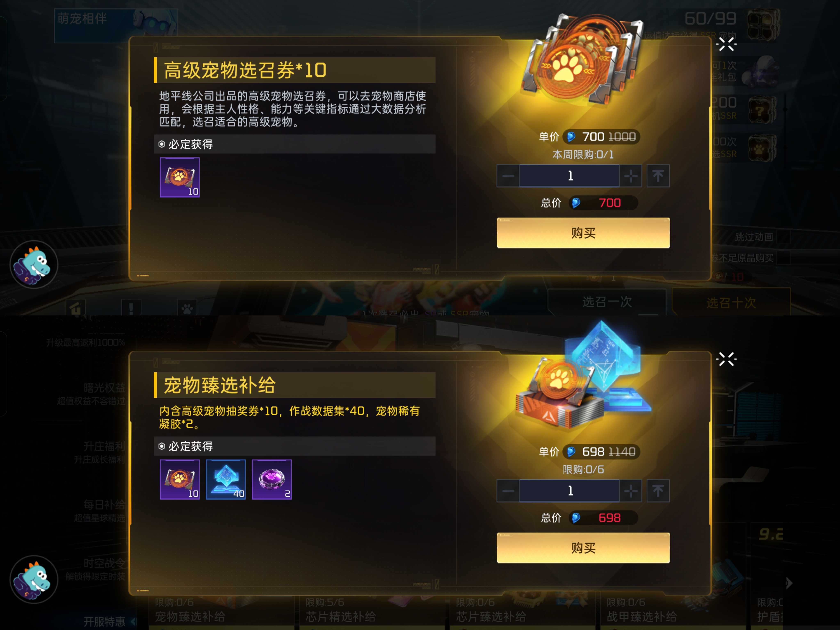This screenshot has width=840, height=630.
Task: Select the summon ticket reward icon in top dialog
Action: point(180,177)
